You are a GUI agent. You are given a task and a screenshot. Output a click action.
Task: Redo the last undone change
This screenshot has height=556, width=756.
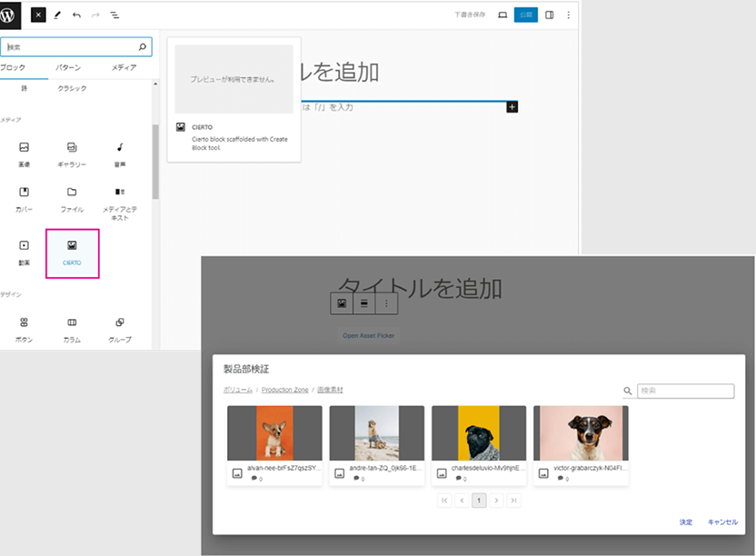pos(95,15)
